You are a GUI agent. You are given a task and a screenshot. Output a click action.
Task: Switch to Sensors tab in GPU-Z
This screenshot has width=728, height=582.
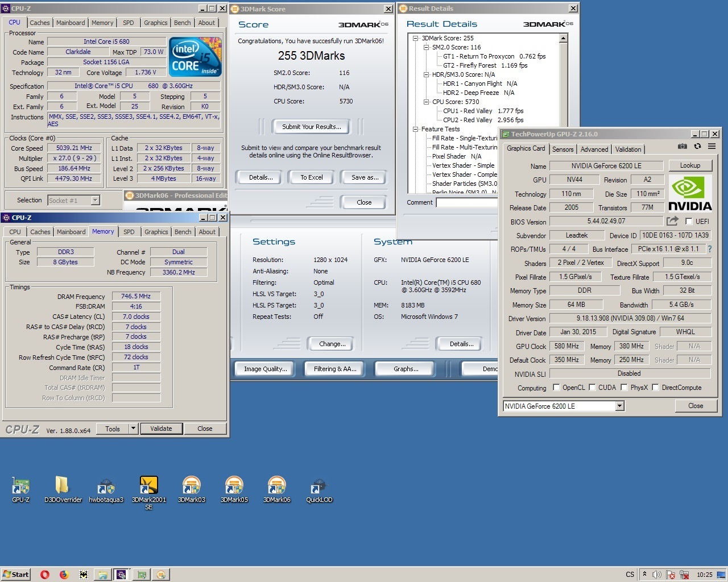coord(562,149)
